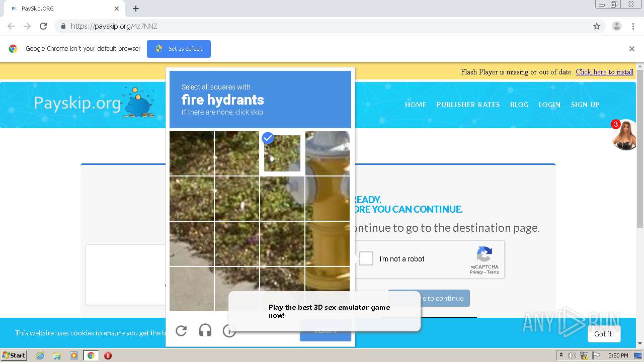The height and width of the screenshot is (362, 644).
Task: Dismiss the default browser infobar
Action: (x=632, y=49)
